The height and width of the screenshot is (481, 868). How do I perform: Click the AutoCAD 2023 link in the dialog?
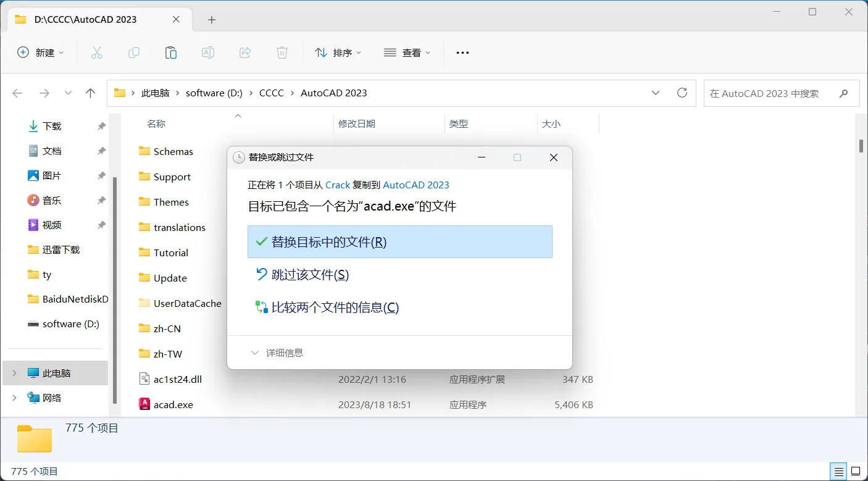(416, 185)
